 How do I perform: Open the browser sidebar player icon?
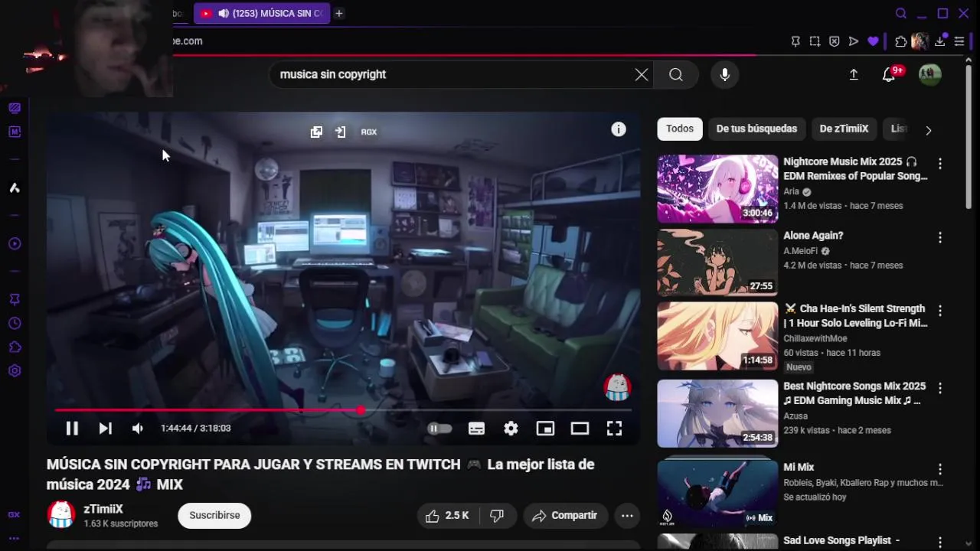[x=15, y=244]
